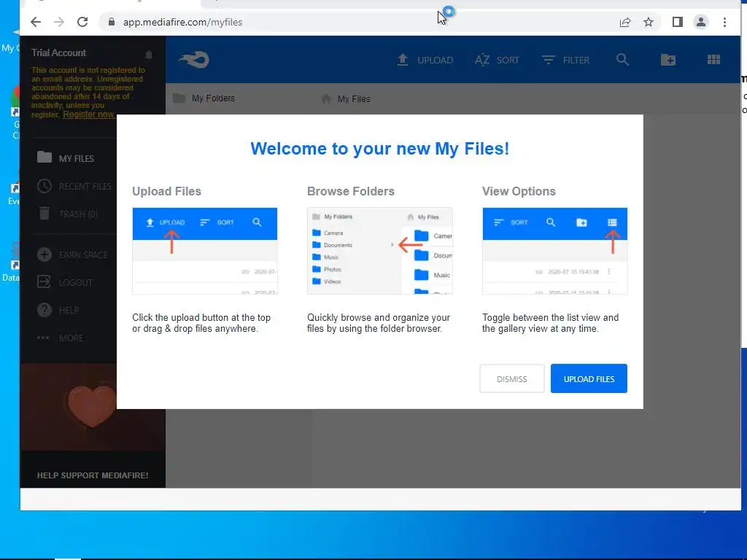
Task: Open the FILTER options
Action: pyautogui.click(x=566, y=60)
